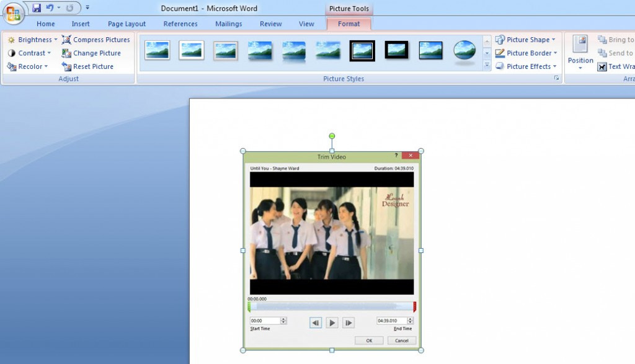Open the Brightness dropdown

click(x=32, y=40)
